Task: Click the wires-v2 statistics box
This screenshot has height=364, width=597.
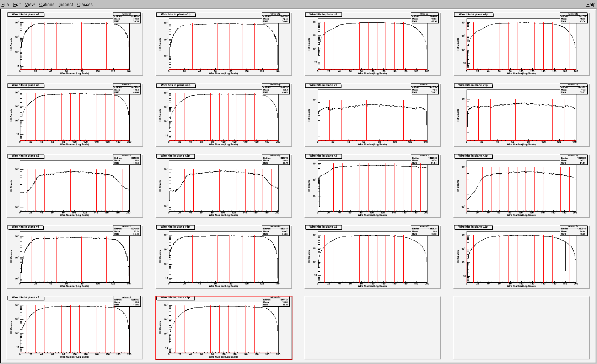Action: click(x=424, y=230)
